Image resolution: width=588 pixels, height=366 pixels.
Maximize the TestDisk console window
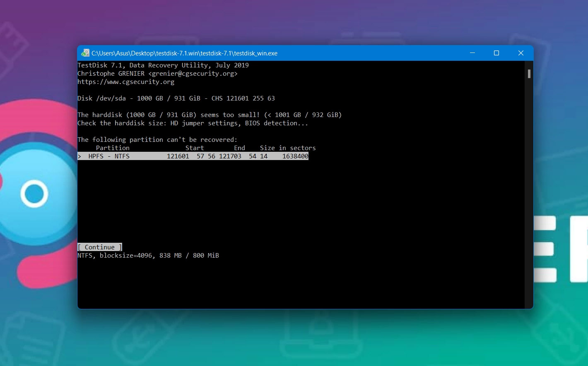tap(496, 53)
